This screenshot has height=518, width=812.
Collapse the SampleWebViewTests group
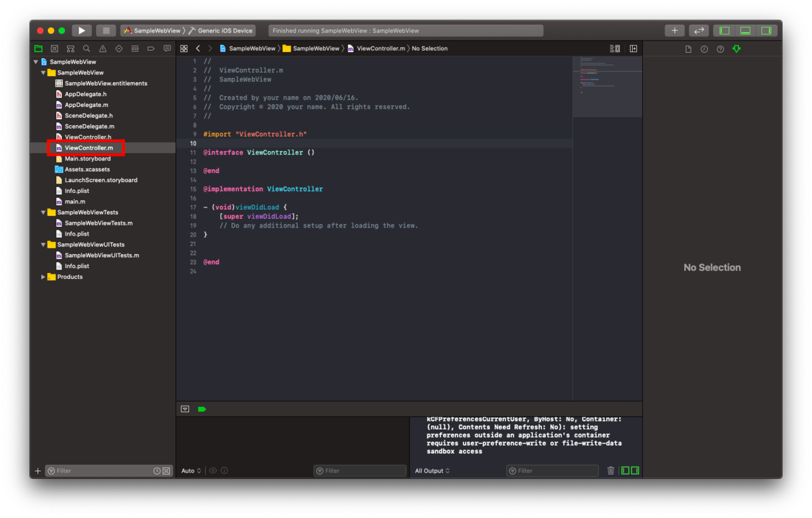click(43, 212)
